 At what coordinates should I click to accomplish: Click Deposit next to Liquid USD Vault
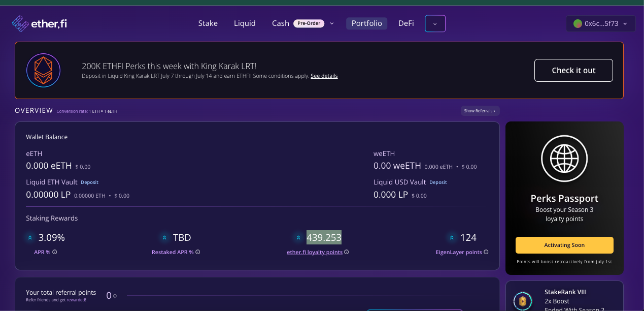[x=438, y=182]
